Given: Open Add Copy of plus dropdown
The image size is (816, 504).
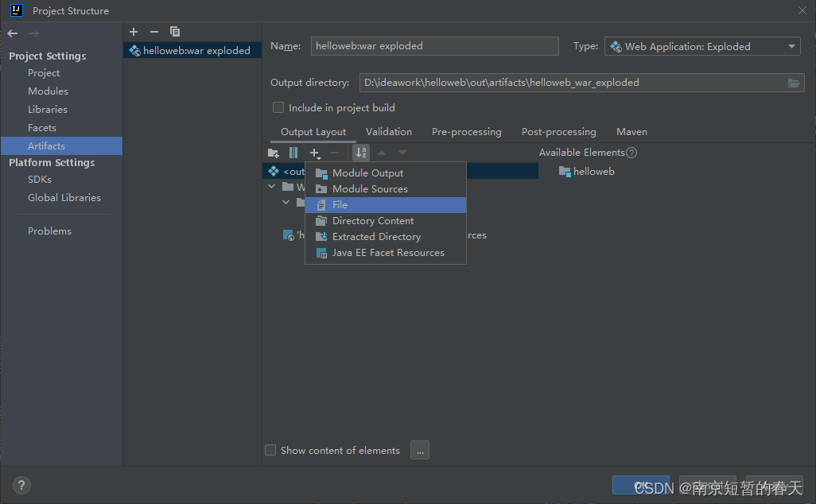Looking at the screenshot, I should 315,153.
